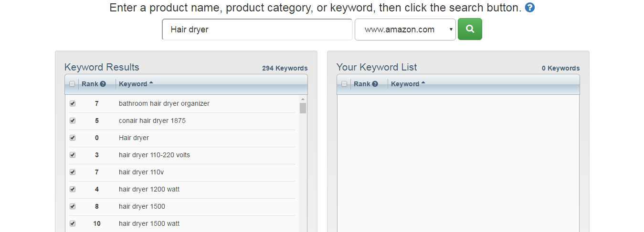Select the 'hair dryer 1200 watt' keyword

[149, 189]
